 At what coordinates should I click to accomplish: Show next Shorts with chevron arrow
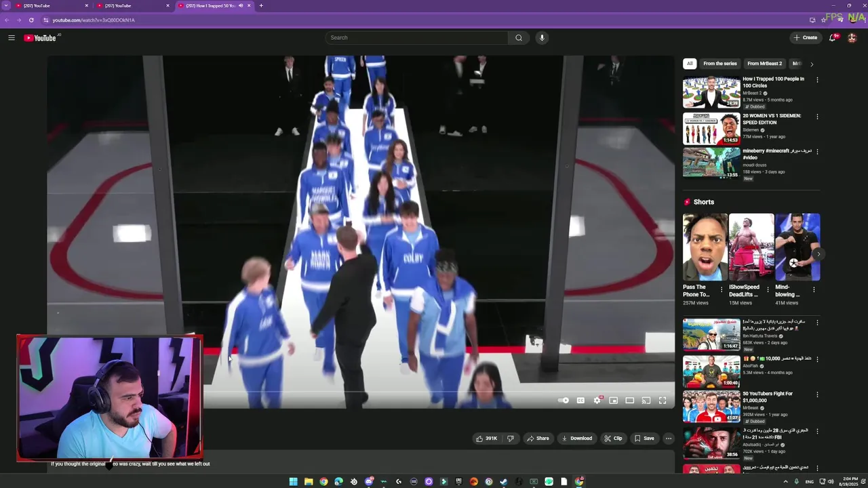click(x=818, y=254)
